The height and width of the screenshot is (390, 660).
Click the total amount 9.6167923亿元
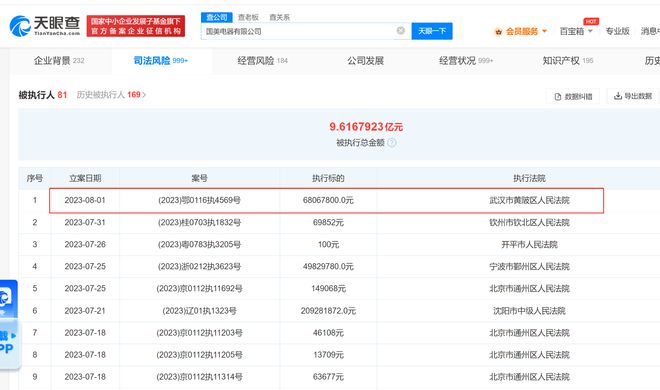366,127
